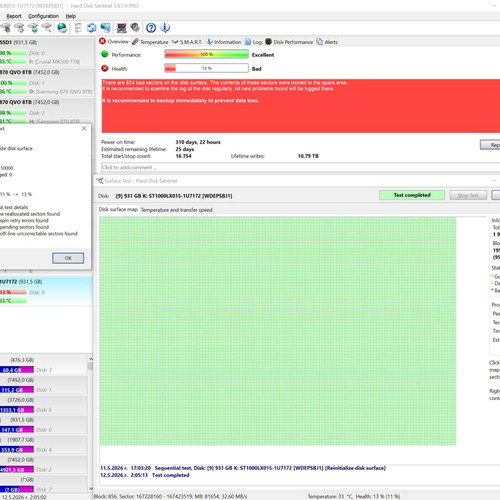Open the About info icon in toolbar
The width and height of the screenshot is (500, 500).
(165, 28)
